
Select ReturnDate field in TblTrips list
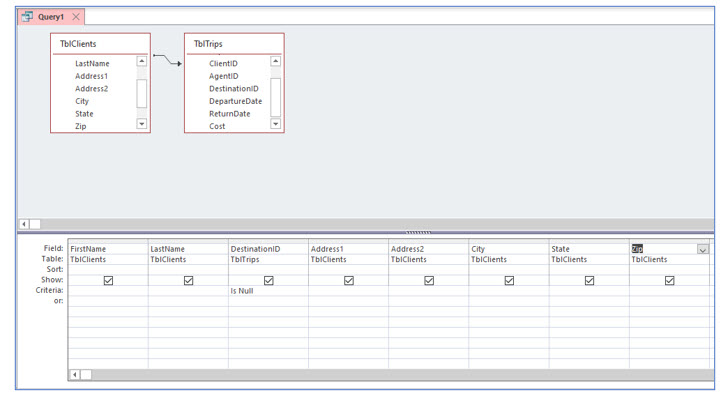(230, 113)
